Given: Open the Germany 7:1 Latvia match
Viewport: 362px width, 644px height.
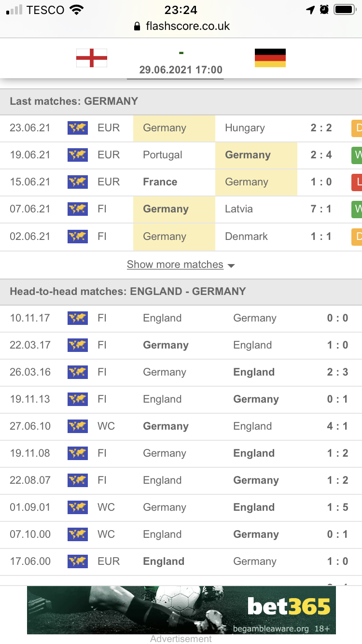Looking at the screenshot, I should coord(181,210).
